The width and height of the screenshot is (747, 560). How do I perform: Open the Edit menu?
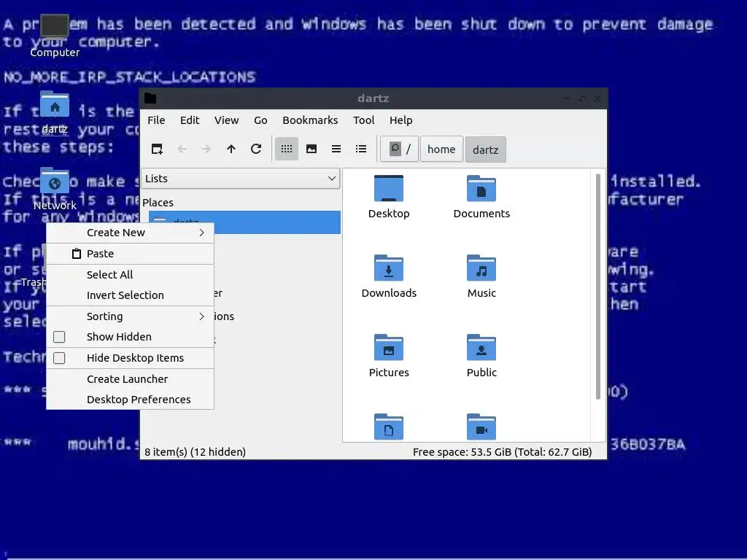point(190,120)
